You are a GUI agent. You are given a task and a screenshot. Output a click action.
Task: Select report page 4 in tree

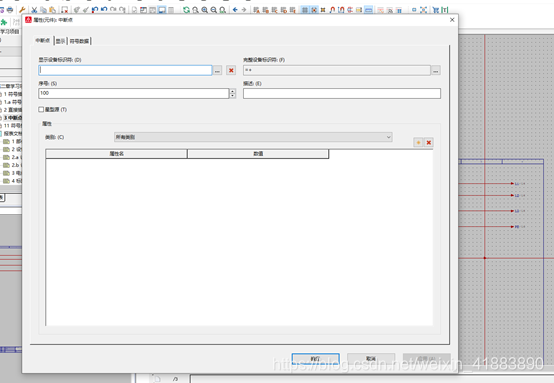point(13,181)
